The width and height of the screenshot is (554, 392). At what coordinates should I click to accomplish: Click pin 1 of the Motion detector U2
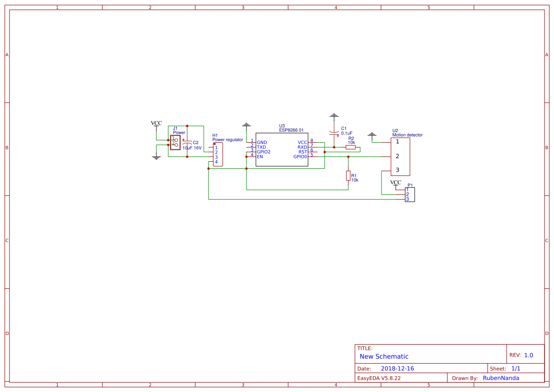pyautogui.click(x=397, y=142)
